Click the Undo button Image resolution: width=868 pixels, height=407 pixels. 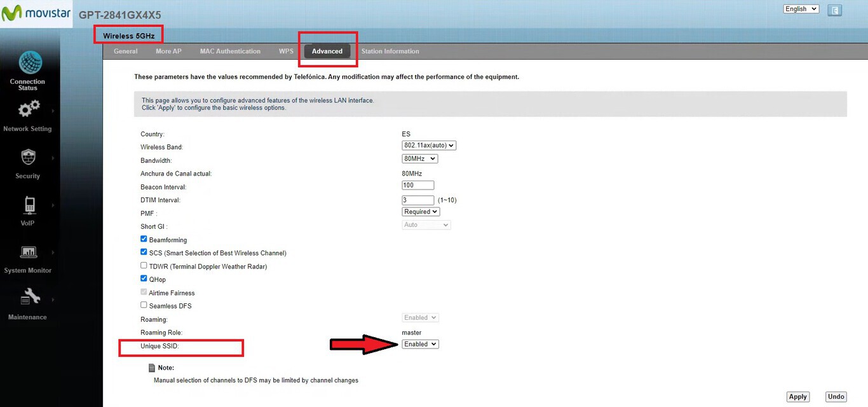pyautogui.click(x=836, y=396)
